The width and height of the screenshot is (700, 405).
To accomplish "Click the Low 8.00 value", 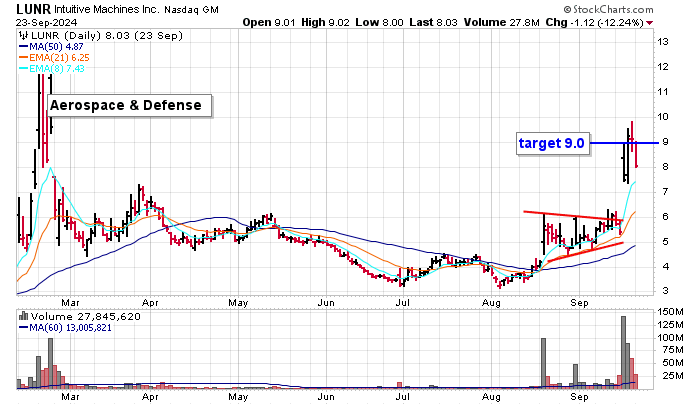I will coord(379,22).
